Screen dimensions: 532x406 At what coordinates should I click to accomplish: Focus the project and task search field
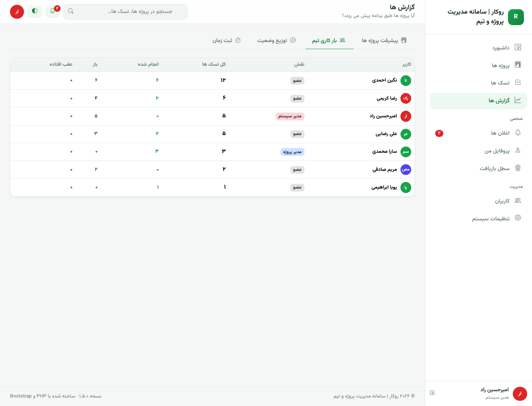(x=126, y=11)
